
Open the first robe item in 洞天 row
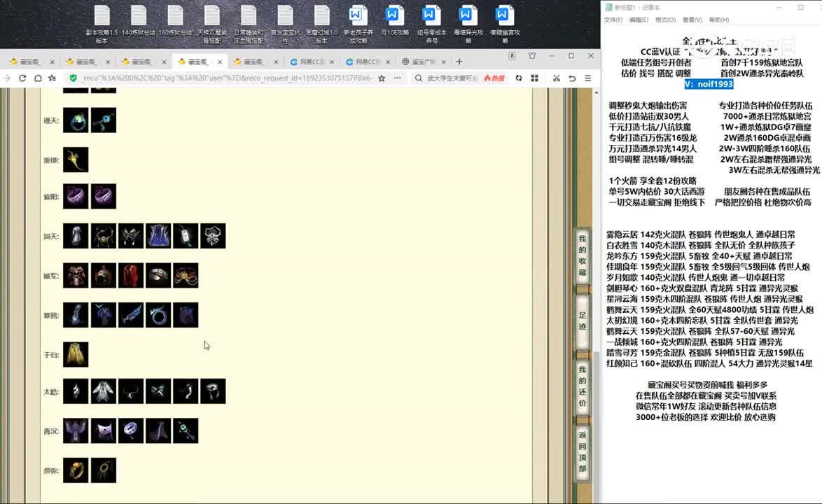point(76,236)
